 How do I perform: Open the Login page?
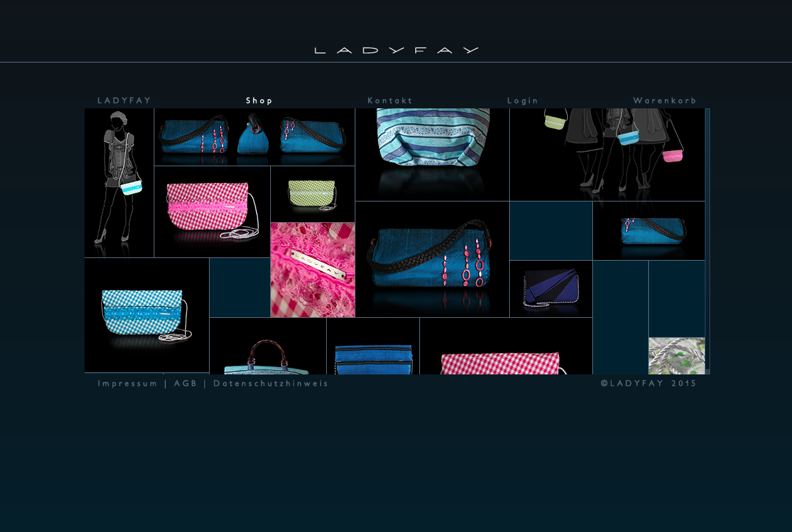(x=522, y=100)
